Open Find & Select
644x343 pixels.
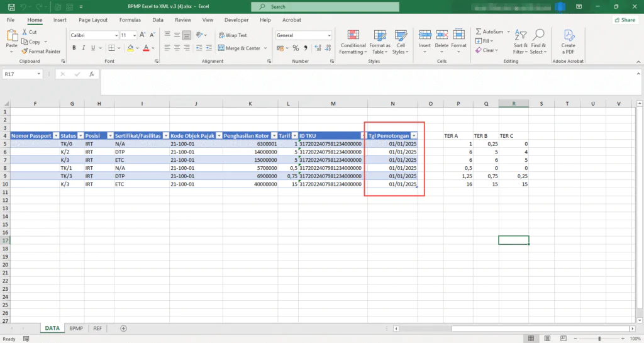pos(538,42)
